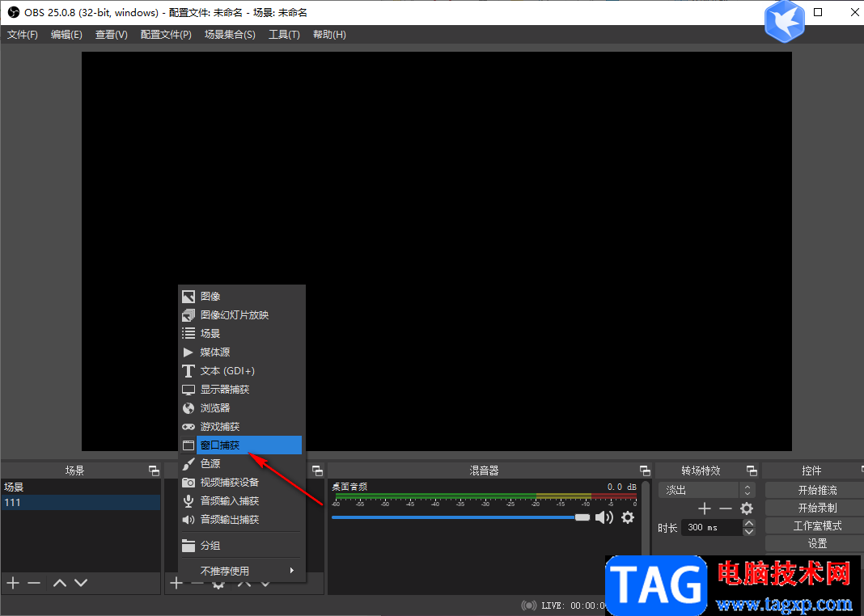This screenshot has height=616, width=864.
Task: Create a 分组 group source
Action: [241, 546]
